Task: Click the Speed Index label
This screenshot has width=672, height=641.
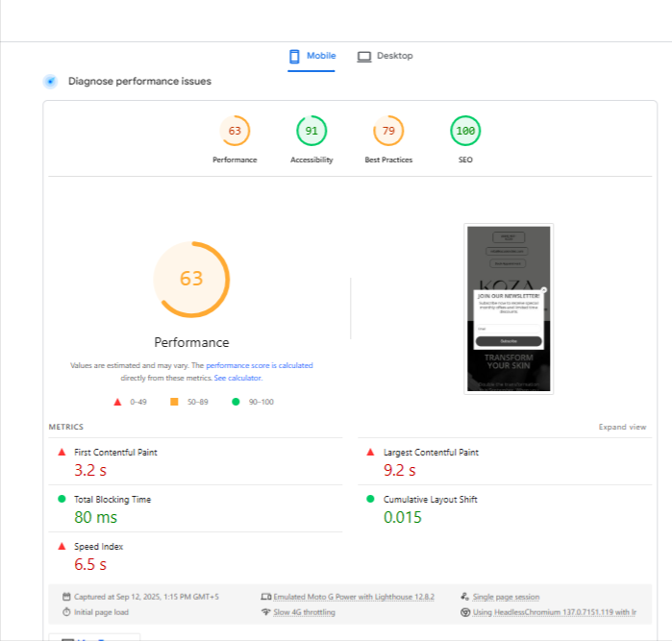Action: click(99, 547)
